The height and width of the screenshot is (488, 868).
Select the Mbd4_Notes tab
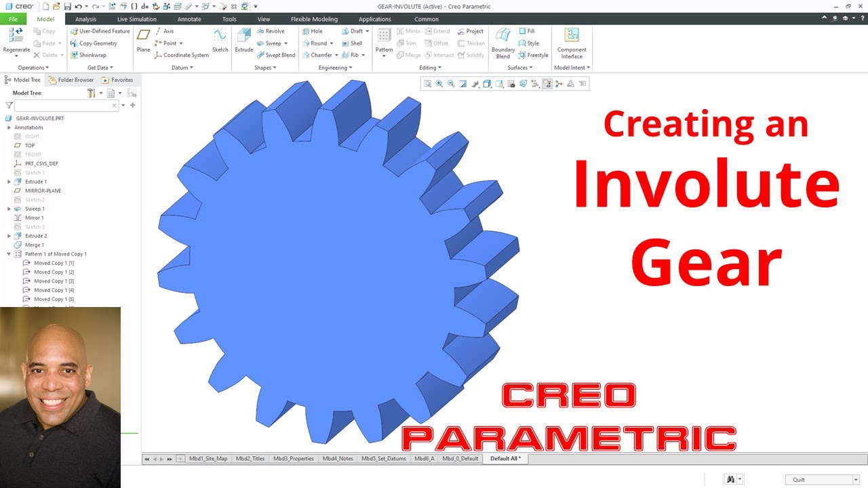[338, 459]
